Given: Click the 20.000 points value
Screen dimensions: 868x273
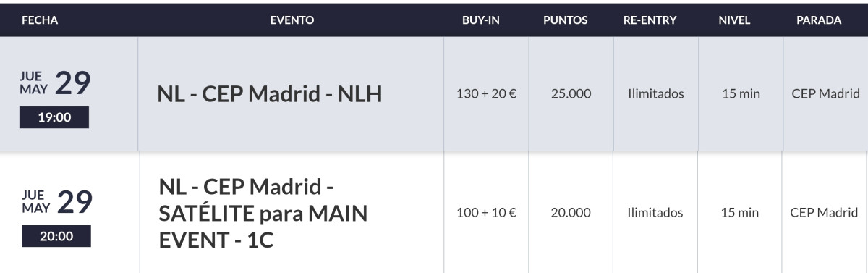Looking at the screenshot, I should coord(571,213).
